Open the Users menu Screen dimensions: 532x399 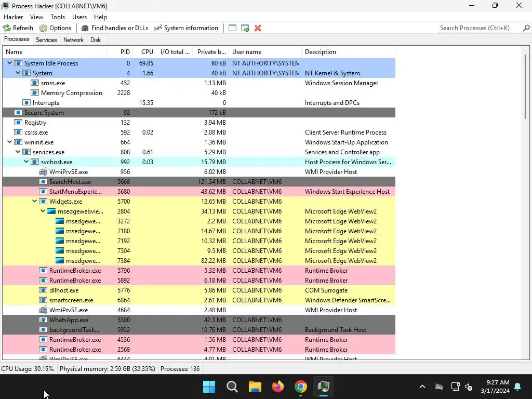[x=79, y=17]
